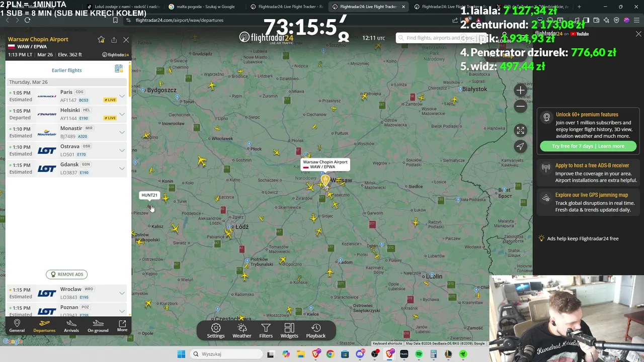Screen dimensions: 644x362
Task: Expand the Poznan flight row
Action: [122, 311]
